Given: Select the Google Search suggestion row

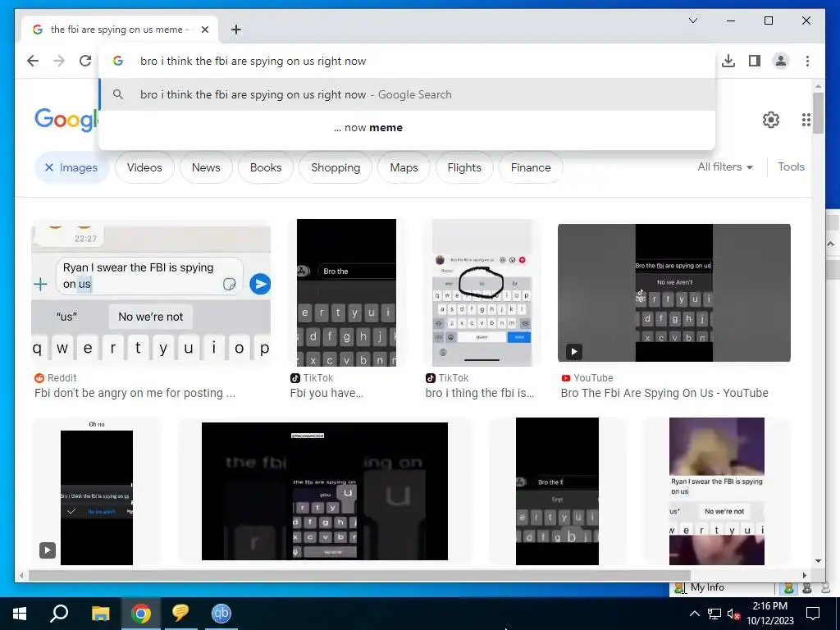Looking at the screenshot, I should click(x=407, y=95).
